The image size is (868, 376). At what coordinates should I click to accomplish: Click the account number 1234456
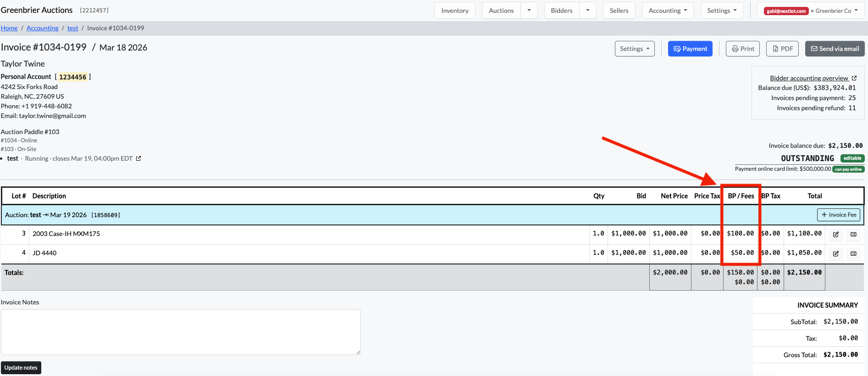[73, 77]
